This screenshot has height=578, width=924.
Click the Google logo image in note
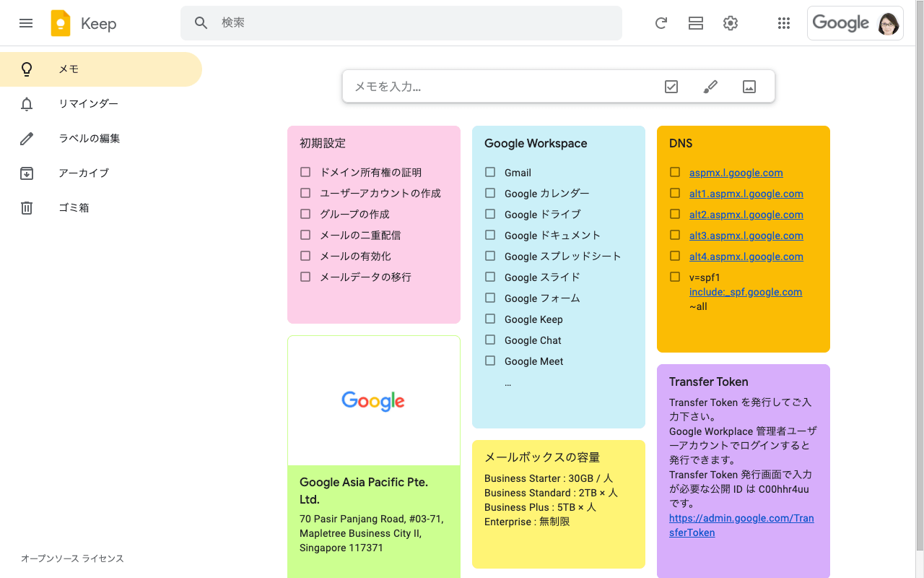(x=373, y=401)
